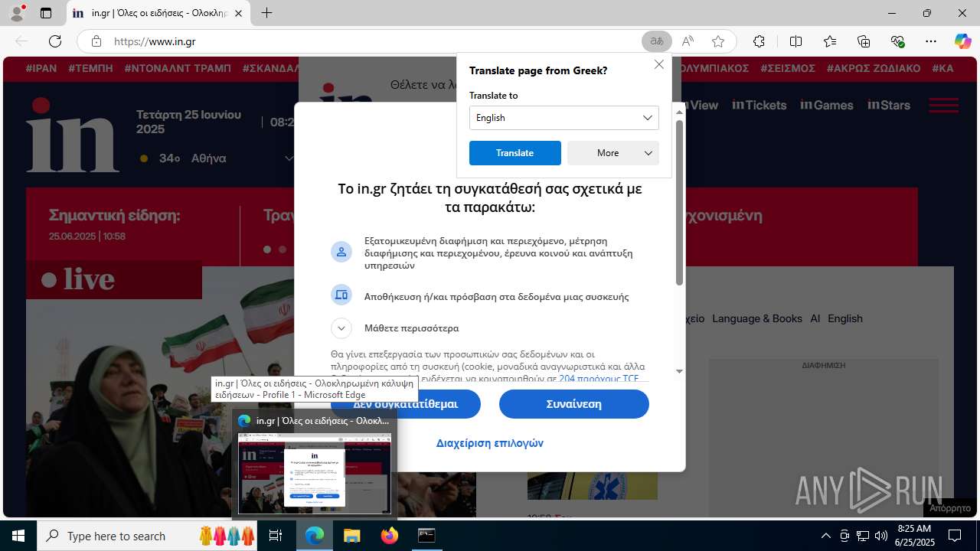Image resolution: width=980 pixels, height=551 pixels.
Task: Click the Απόρρητο privacy badge
Action: [x=950, y=507]
